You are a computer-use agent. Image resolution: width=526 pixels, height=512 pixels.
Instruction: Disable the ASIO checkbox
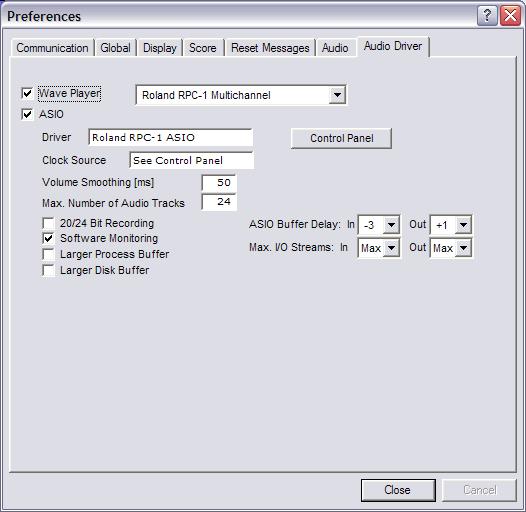click(x=27, y=114)
